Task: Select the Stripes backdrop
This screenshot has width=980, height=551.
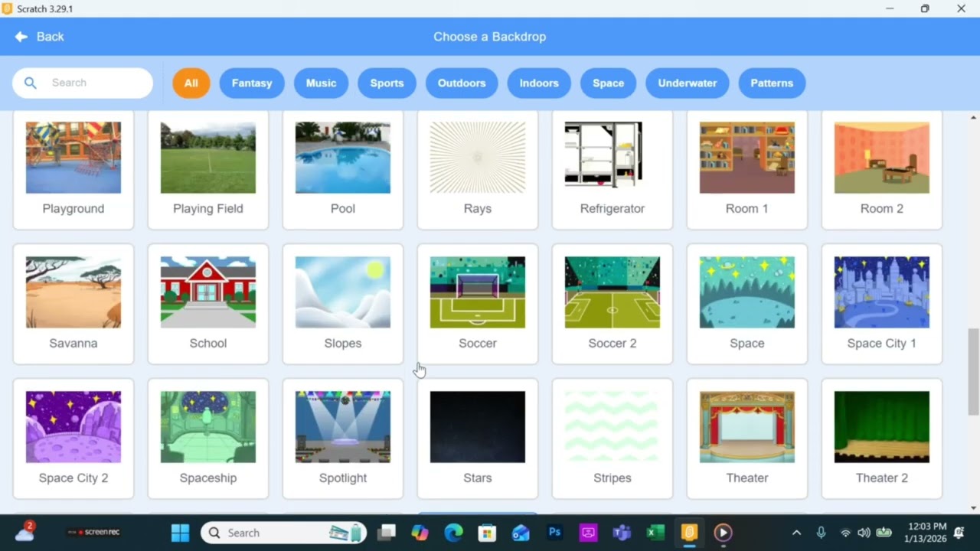Action: click(612, 439)
